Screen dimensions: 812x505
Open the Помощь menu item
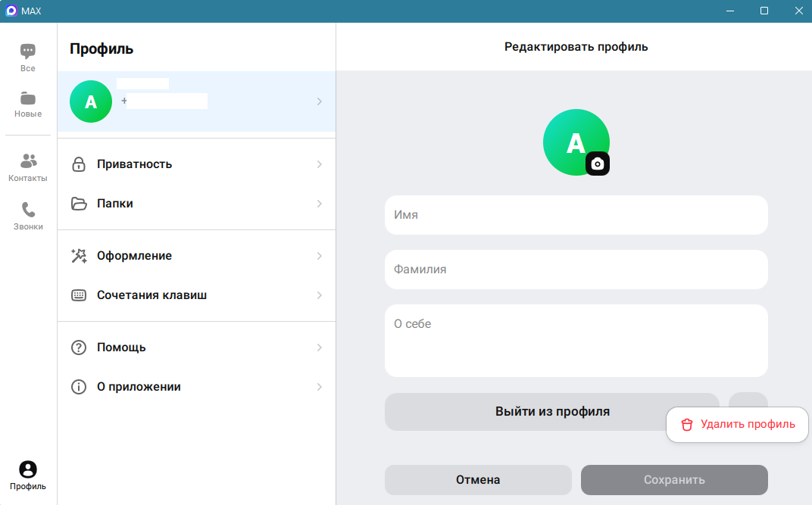point(121,348)
